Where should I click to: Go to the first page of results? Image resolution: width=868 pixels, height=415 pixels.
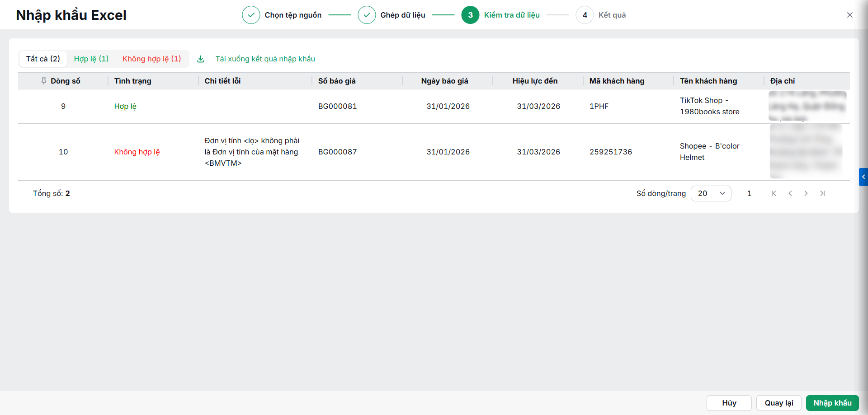(774, 193)
